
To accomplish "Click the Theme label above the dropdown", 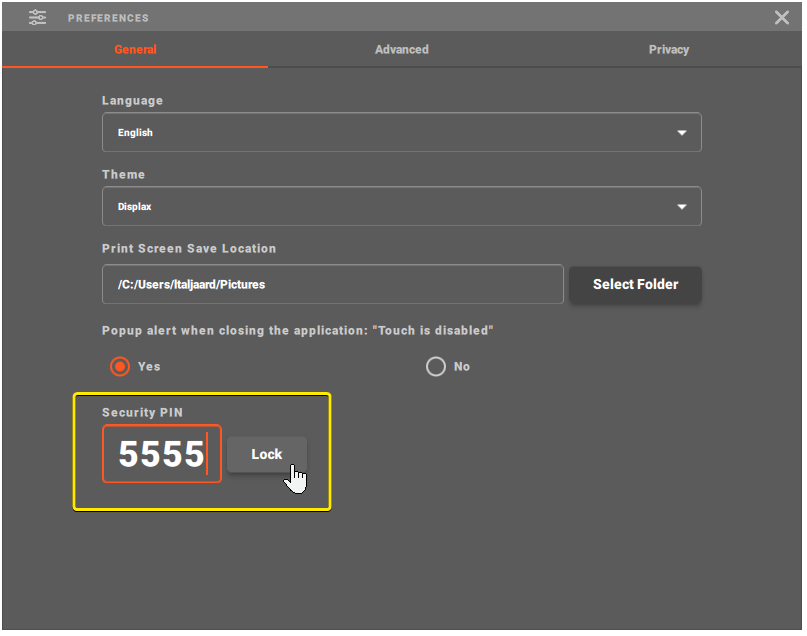I will (x=123, y=174).
